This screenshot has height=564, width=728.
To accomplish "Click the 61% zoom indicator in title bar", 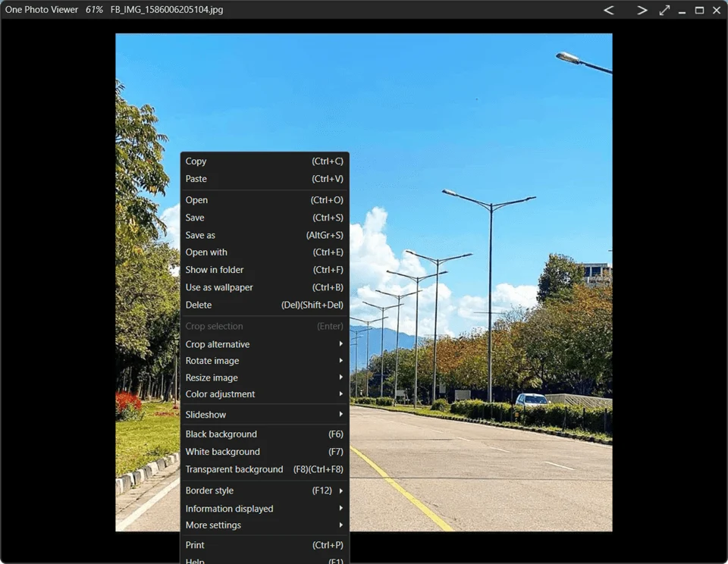I will click(x=94, y=10).
